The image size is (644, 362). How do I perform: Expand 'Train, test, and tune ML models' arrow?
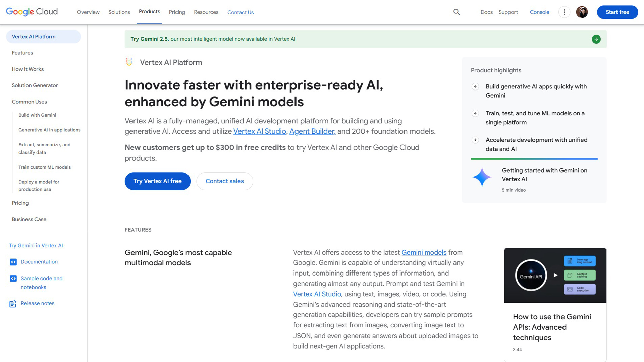[x=475, y=113]
